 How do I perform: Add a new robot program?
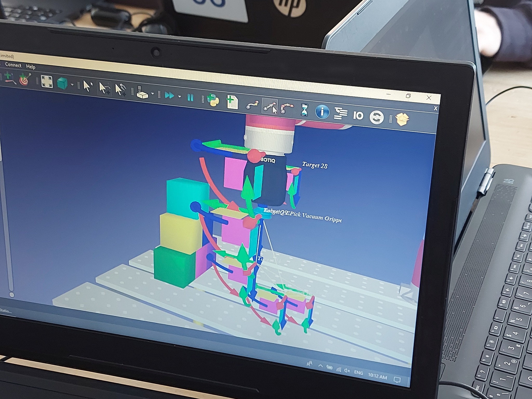pyautogui.click(x=232, y=102)
